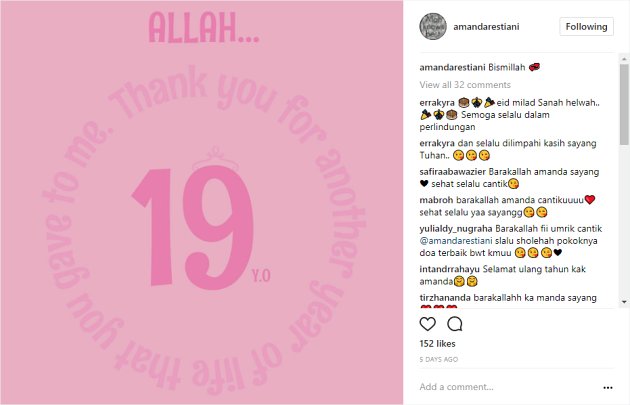Show the 152 likes list
Viewport: 630px width, 405px height.
pos(437,344)
